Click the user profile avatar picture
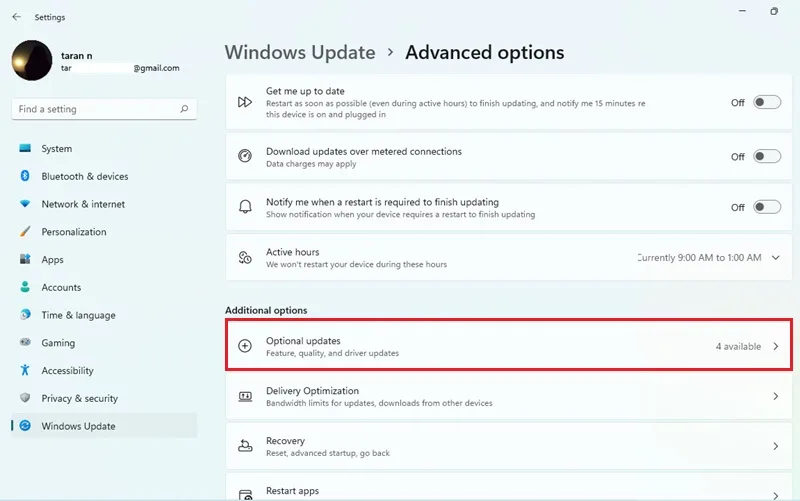 [x=32, y=60]
